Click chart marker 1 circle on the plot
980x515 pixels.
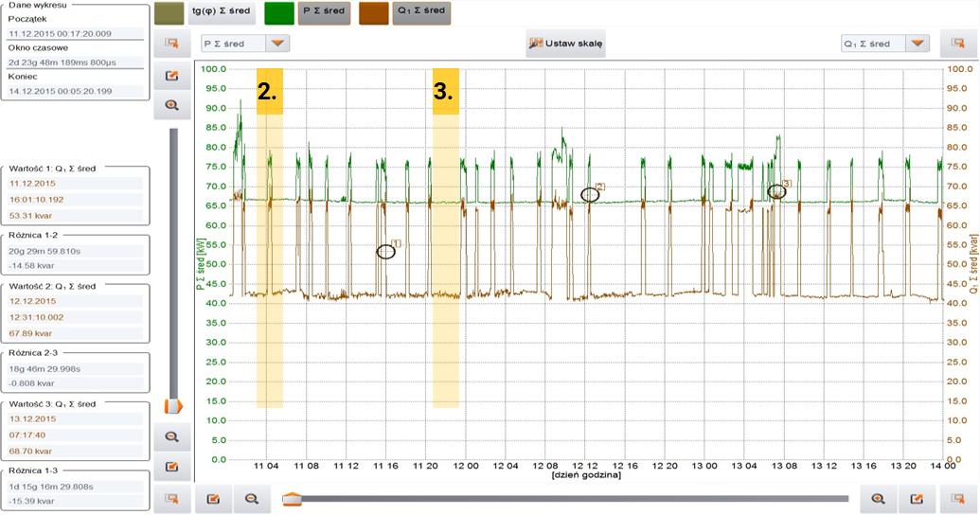385,252
